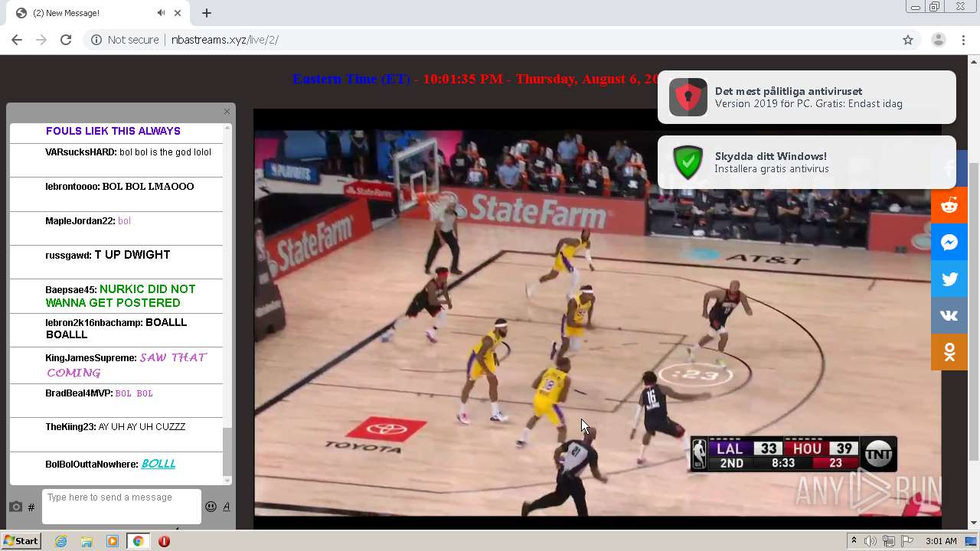Open Windows Explorer folder in taskbar
The height and width of the screenshot is (551, 980).
(87, 541)
